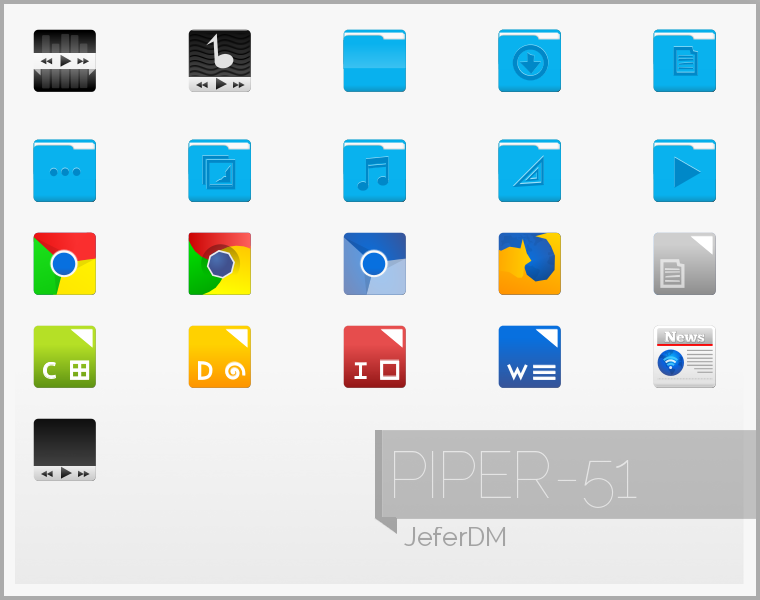Launch the blue Chromium icon

tap(375, 264)
